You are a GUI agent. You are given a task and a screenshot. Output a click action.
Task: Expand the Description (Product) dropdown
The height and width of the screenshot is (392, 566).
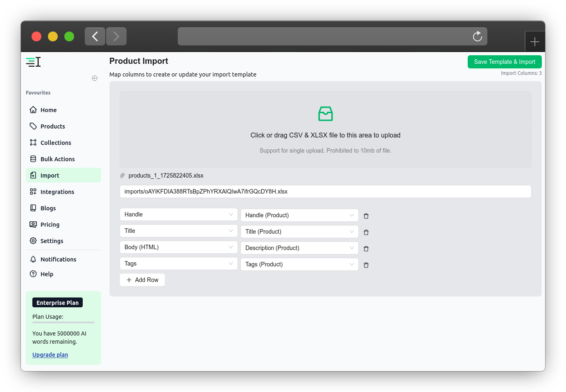tap(299, 248)
